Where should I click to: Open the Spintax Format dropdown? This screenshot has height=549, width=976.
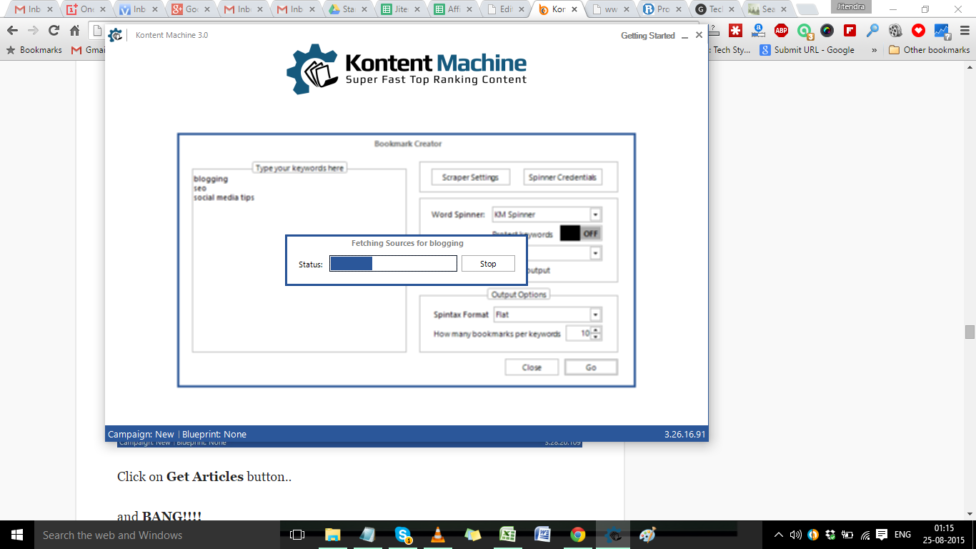[595, 314]
